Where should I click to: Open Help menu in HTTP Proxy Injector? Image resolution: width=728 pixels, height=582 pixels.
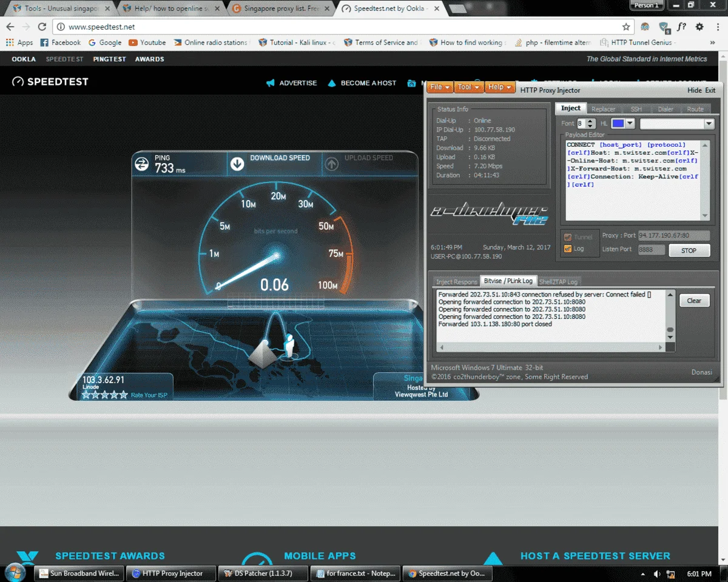(x=500, y=87)
